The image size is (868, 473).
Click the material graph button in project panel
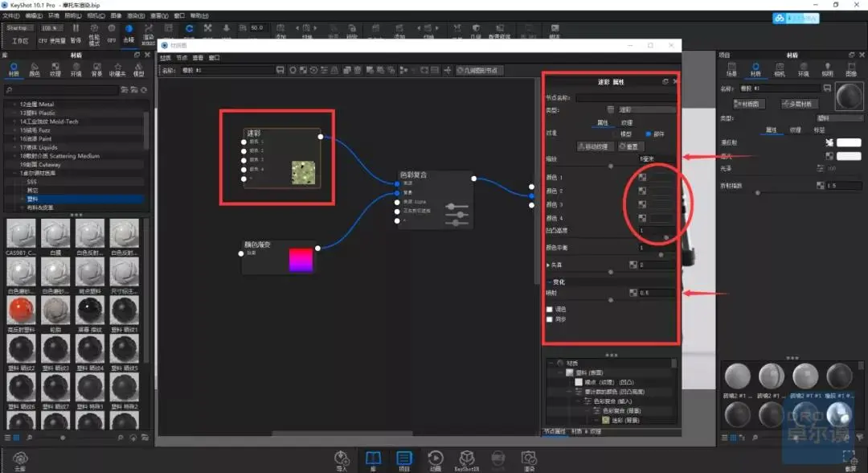pos(749,104)
